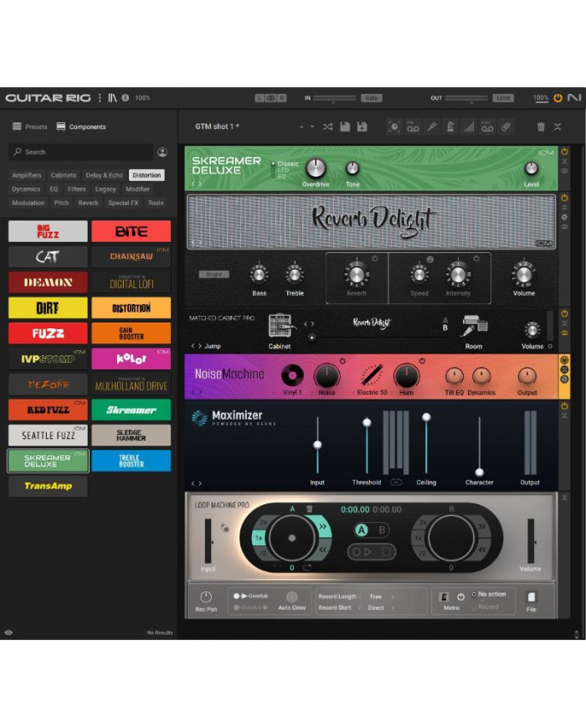
Task: Toggle the Maximizer threshold-ceiling link icon
Action: click(396, 483)
